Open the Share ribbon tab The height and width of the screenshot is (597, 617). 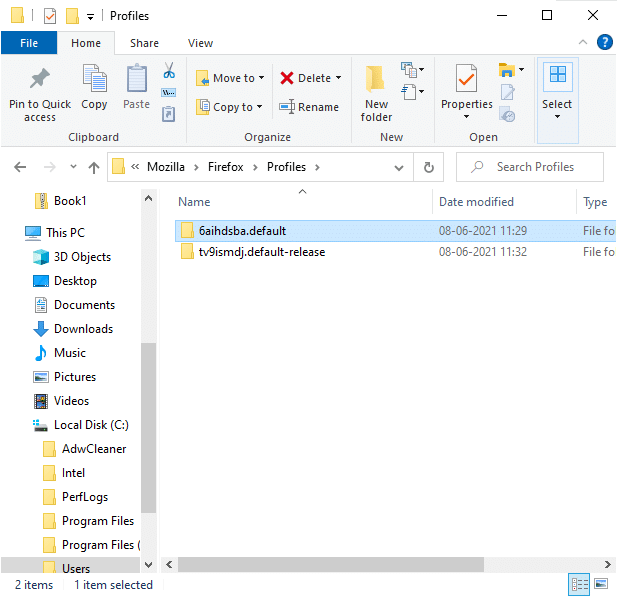click(x=144, y=43)
